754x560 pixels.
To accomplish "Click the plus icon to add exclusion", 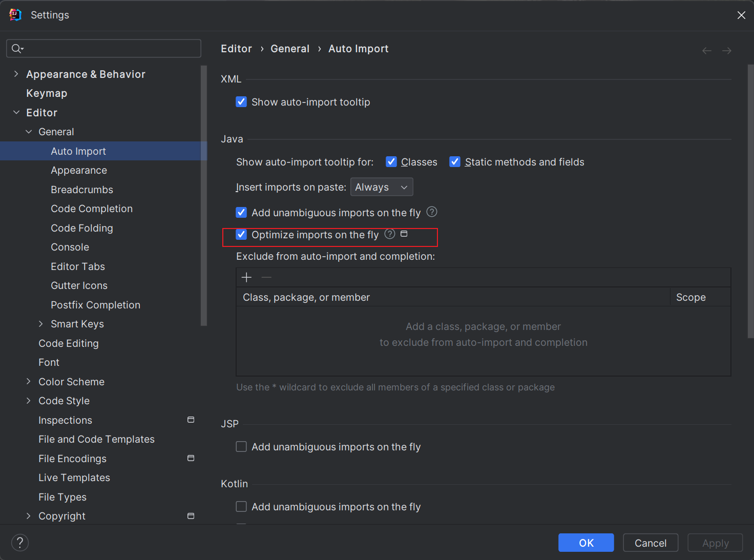I will tap(246, 277).
